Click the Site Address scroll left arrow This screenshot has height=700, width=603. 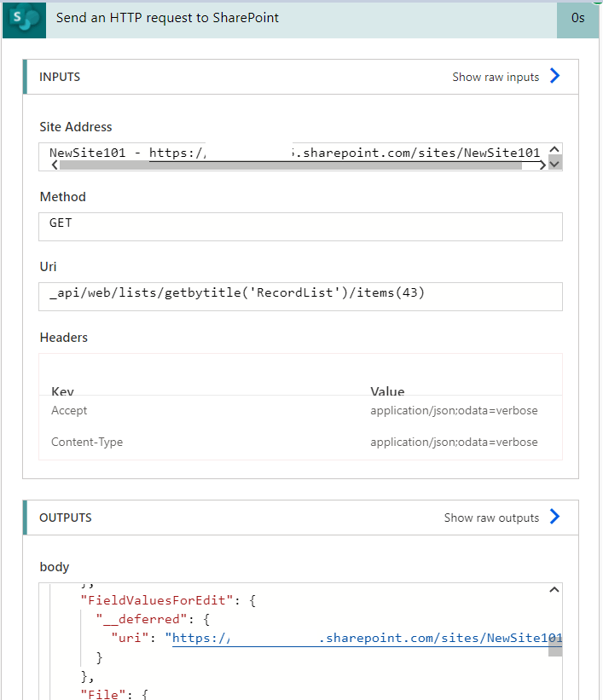pos(55,165)
